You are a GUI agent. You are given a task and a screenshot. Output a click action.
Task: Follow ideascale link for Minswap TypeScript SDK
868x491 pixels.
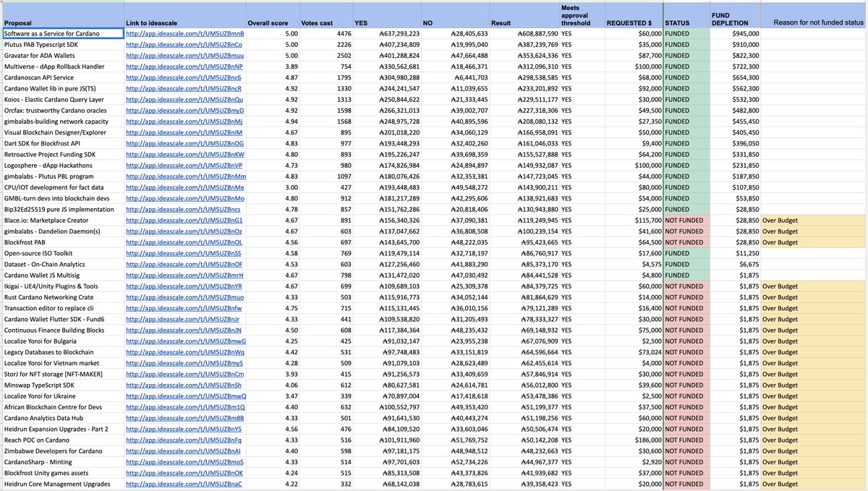(x=184, y=385)
